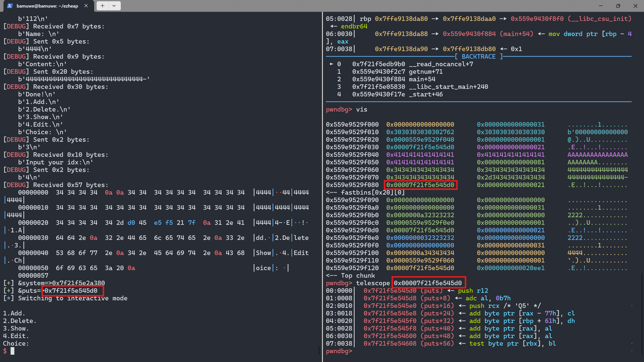
Task: Click heap value 0x3030303030302762
Action: click(x=420, y=132)
